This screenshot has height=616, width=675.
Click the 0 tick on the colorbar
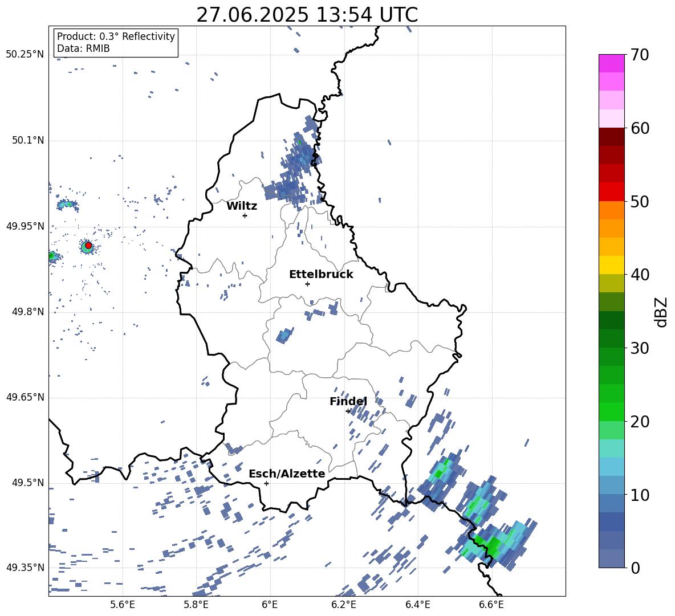pyautogui.click(x=635, y=568)
